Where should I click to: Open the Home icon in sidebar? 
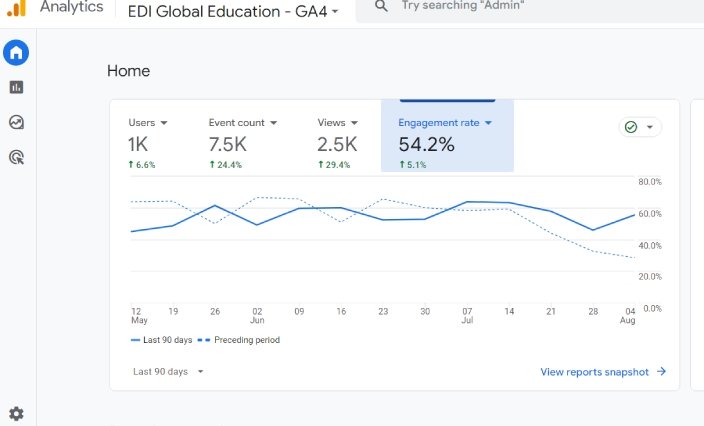coord(16,53)
